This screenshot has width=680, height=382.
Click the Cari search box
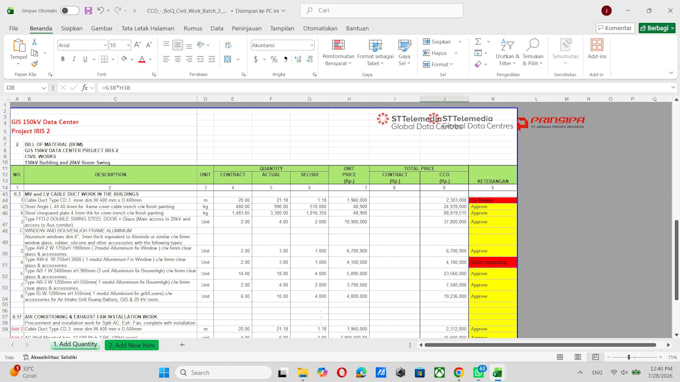click(x=382, y=10)
